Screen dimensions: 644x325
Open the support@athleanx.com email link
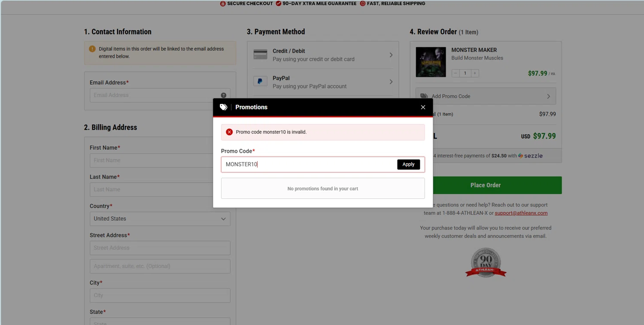(x=521, y=213)
